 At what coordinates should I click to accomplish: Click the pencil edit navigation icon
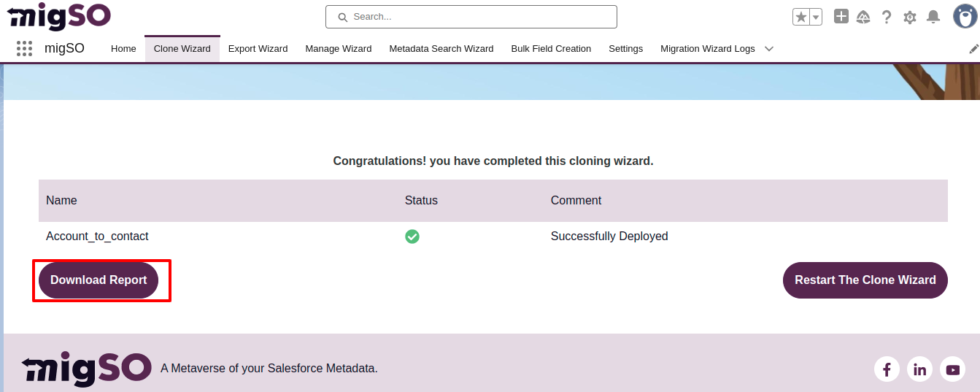pos(973,49)
